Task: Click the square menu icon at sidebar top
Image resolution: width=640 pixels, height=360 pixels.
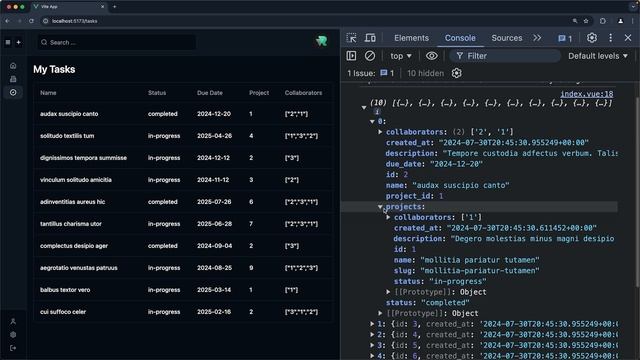Action: click(x=8, y=42)
